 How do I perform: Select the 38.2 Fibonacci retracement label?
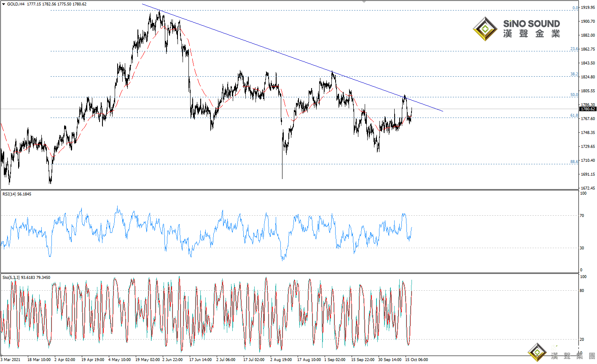coord(574,74)
